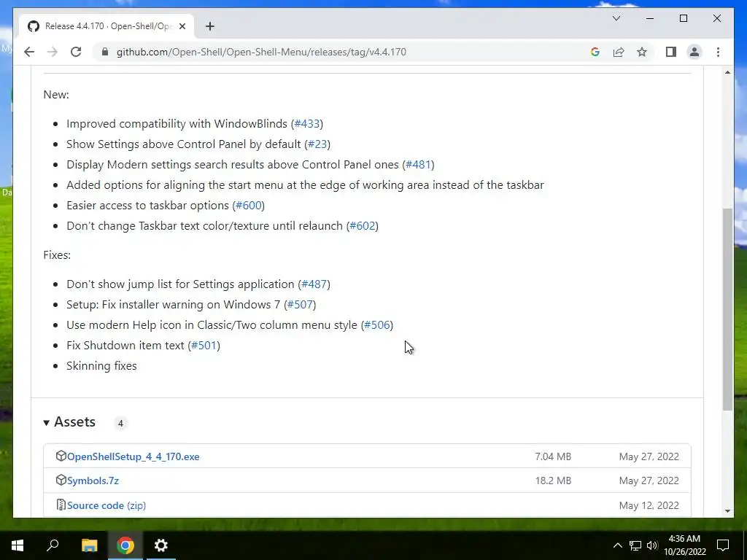This screenshot has width=747, height=560.
Task: Click the 7.04 MB file size text
Action: pos(553,456)
